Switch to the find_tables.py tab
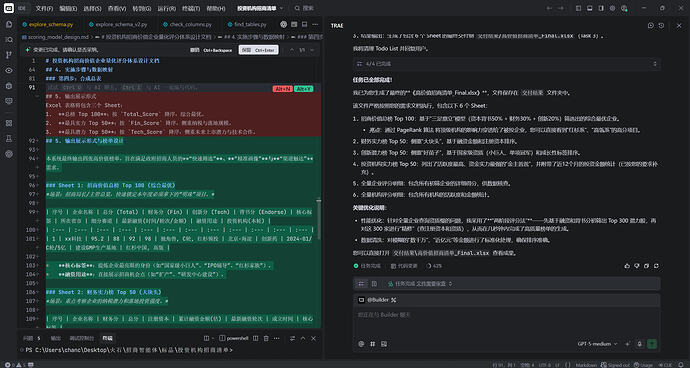Image resolution: width=690 pixels, height=368 pixels. click(246, 25)
